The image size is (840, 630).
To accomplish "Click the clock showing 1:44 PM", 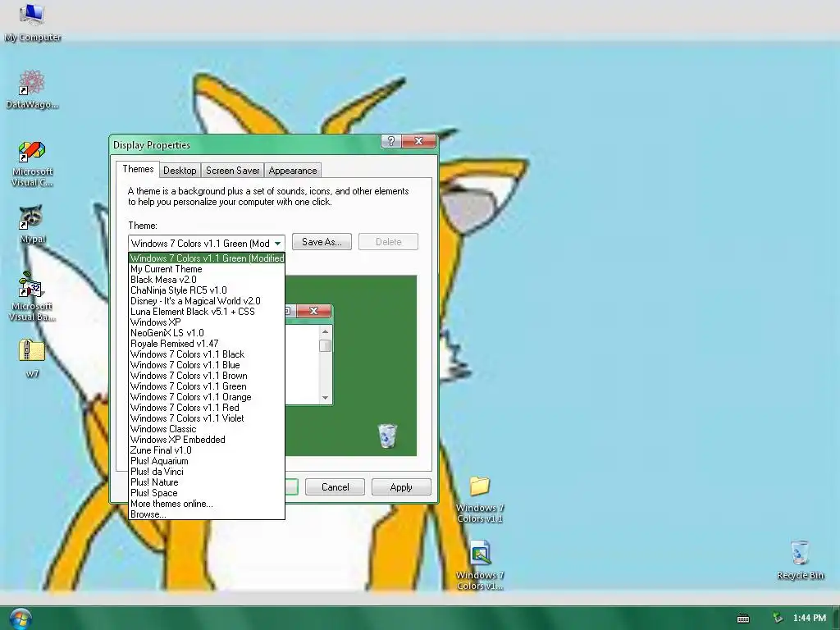I will click(809, 618).
